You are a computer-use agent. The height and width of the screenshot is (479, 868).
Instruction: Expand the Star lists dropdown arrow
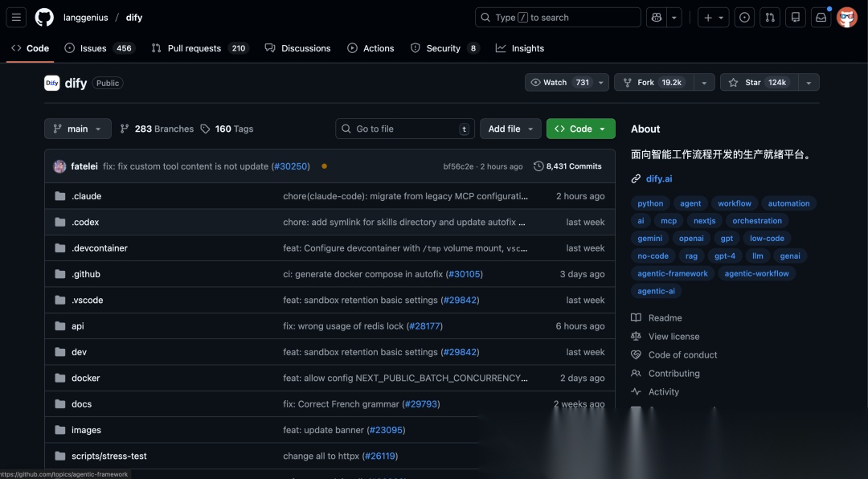point(809,83)
